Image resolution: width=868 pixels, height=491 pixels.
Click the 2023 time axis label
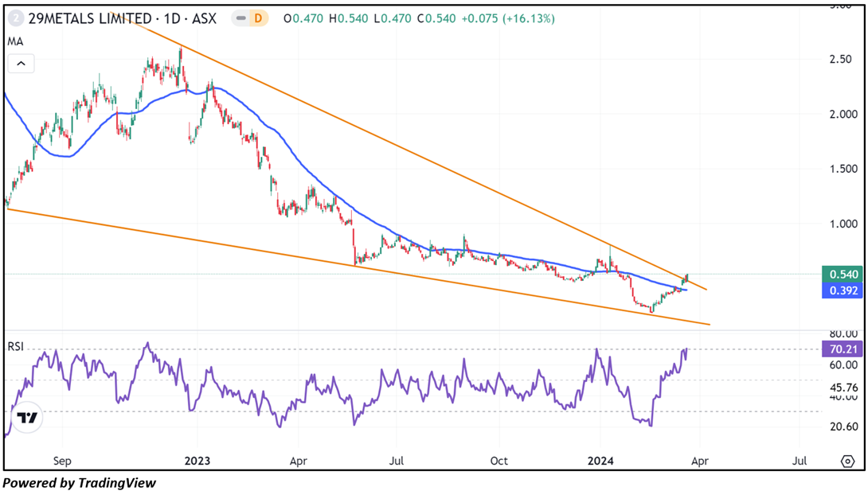pyautogui.click(x=197, y=461)
